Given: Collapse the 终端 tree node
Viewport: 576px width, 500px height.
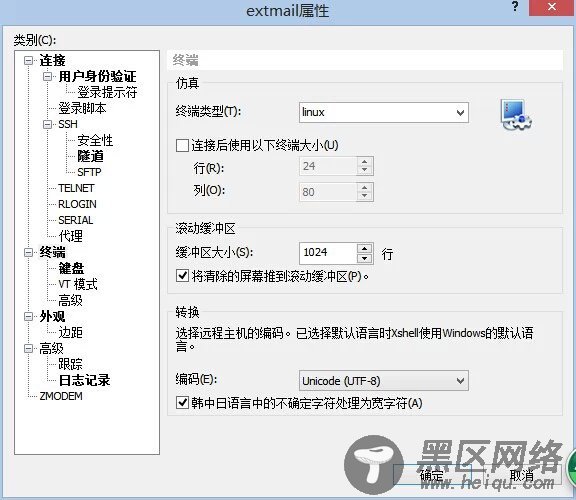Looking at the screenshot, I should point(28,252).
